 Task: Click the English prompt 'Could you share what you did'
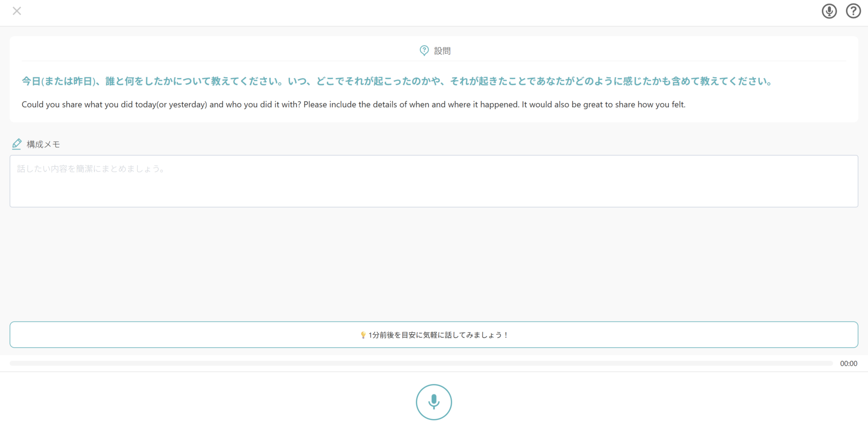[354, 104]
